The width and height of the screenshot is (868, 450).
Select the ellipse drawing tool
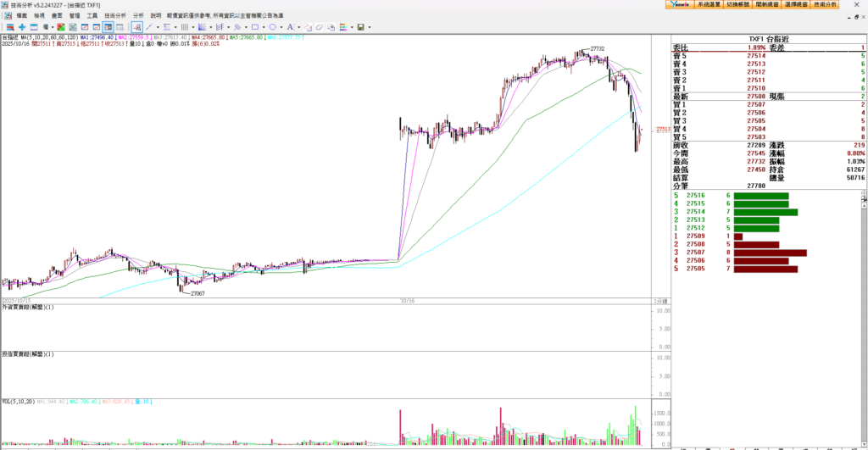(x=271, y=27)
